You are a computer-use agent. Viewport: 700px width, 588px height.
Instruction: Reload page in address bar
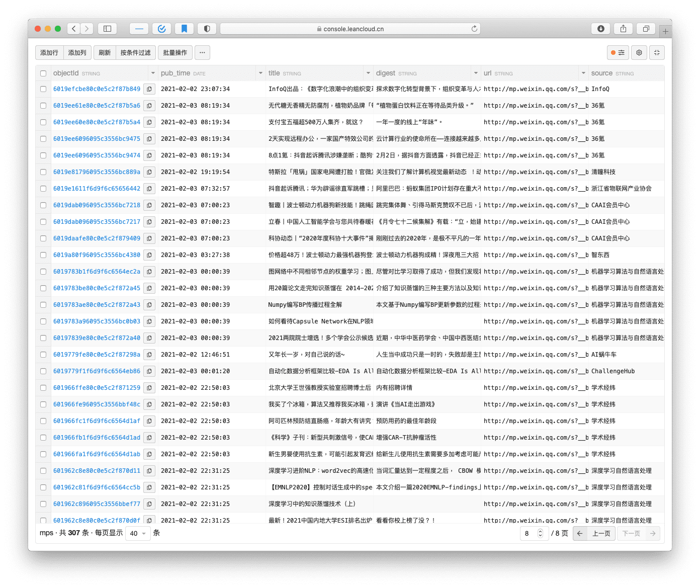[x=474, y=29]
